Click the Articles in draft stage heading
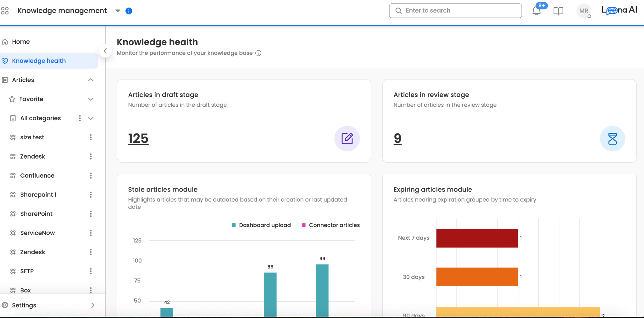 click(x=163, y=95)
